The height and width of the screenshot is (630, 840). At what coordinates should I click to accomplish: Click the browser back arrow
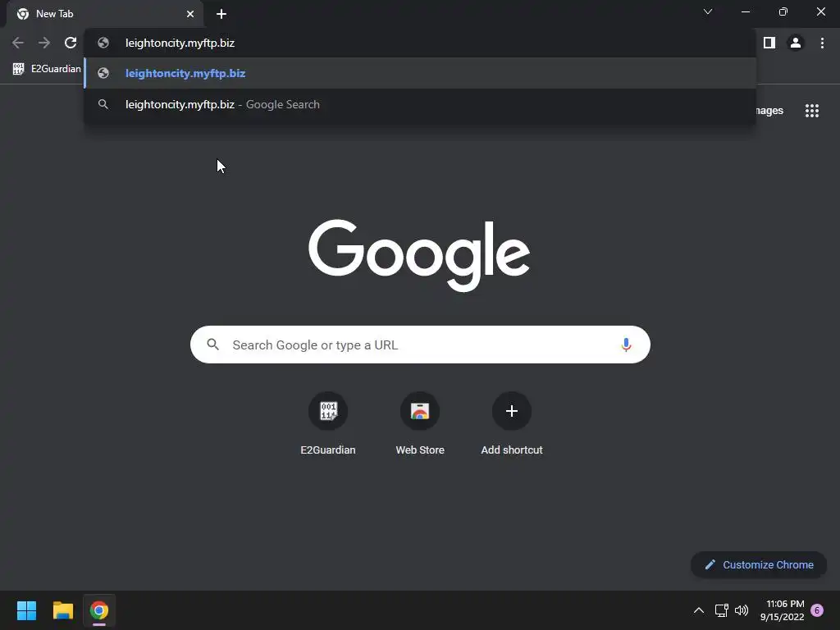click(x=18, y=43)
